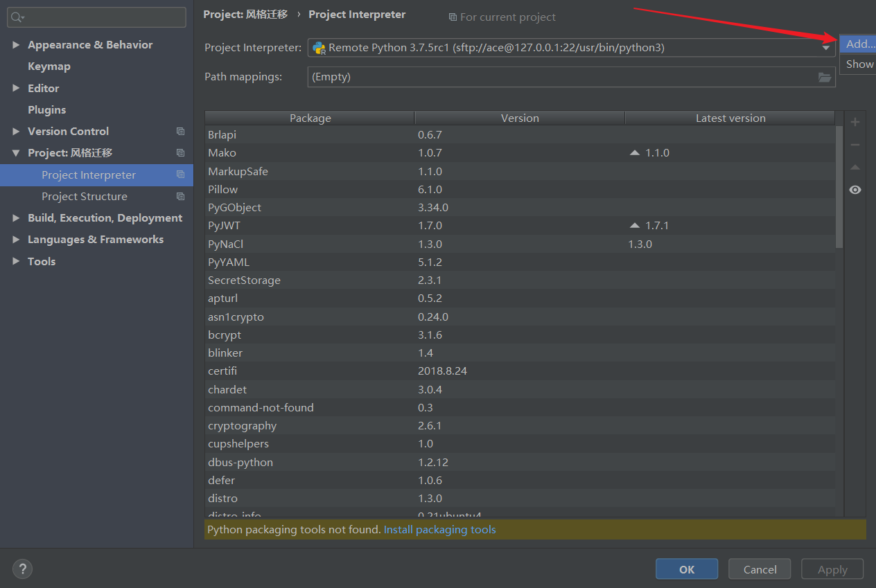
Task: Click the settings search field
Action: pos(96,17)
